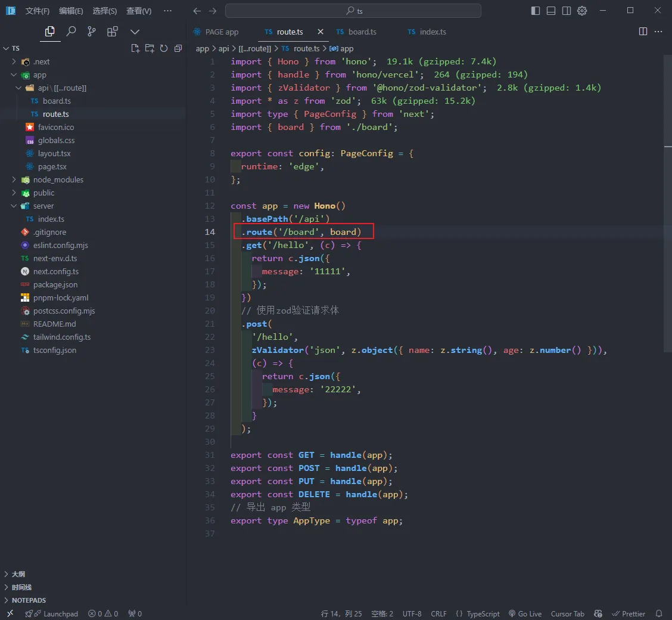Screen dimensions: 672x620
Task: Open remote window status bar icon
Action: (x=10, y=613)
